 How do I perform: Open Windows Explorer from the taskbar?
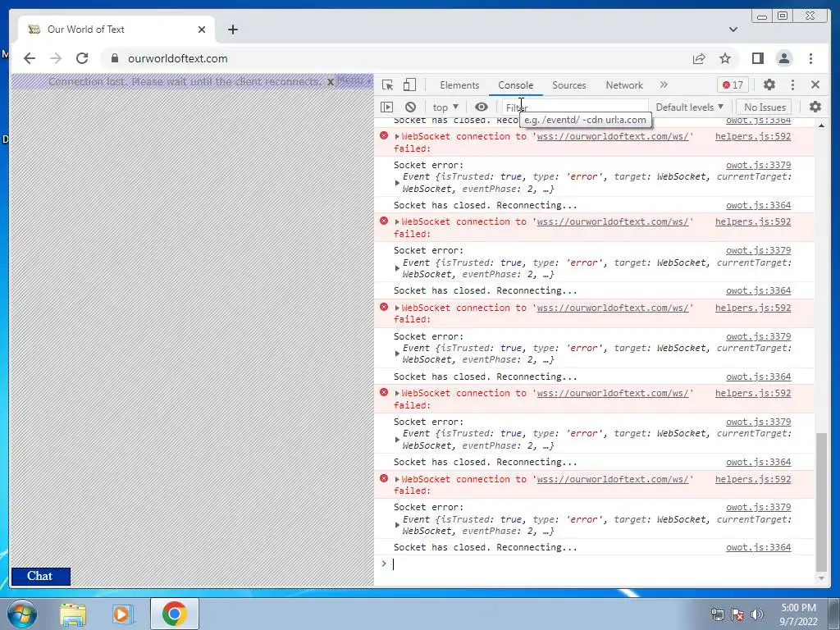pos(72,614)
